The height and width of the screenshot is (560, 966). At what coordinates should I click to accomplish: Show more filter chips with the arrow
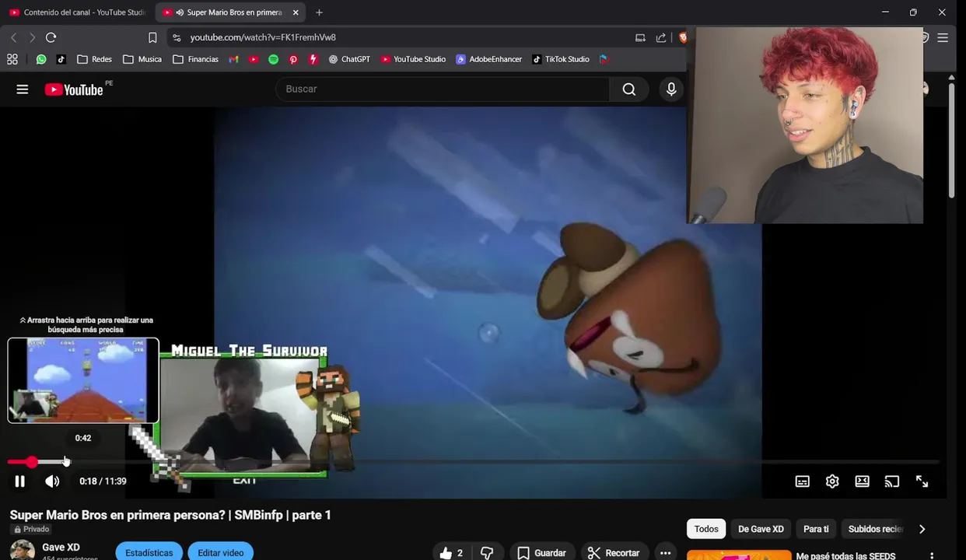point(922,529)
